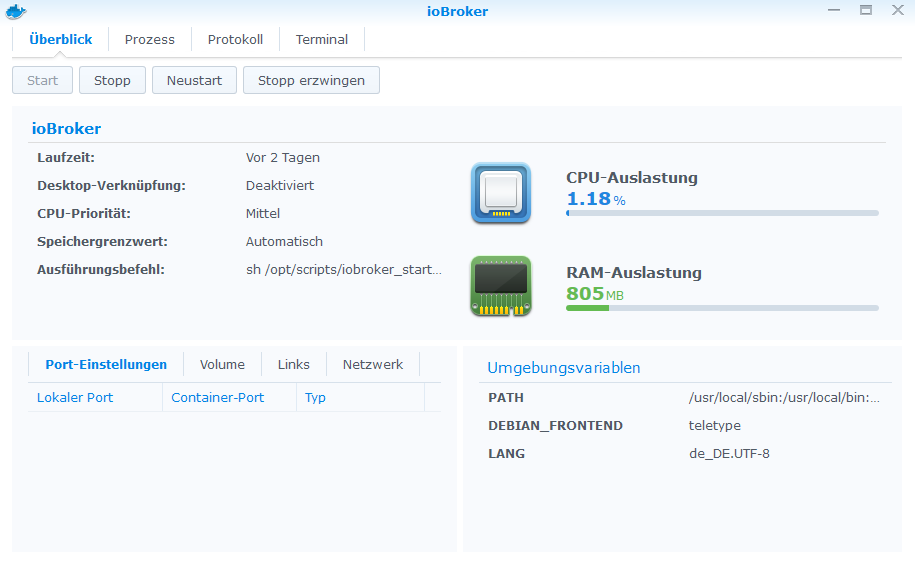The image size is (915, 561).
Task: Close the ioBroker window
Action: [x=897, y=10]
